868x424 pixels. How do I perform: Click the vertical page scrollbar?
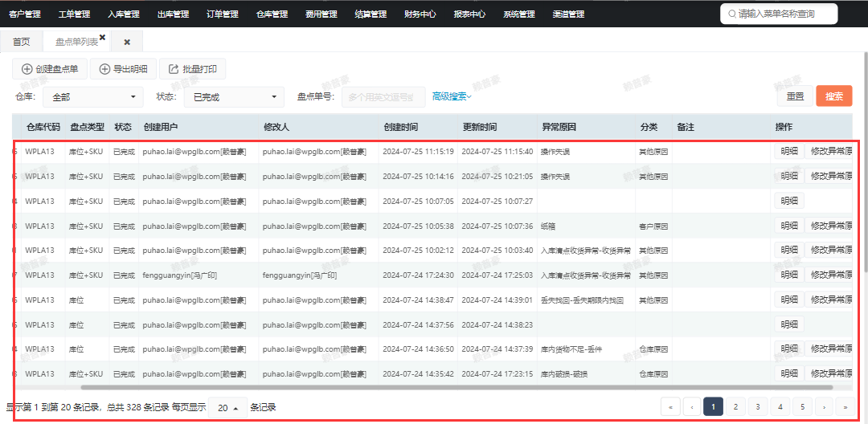(x=865, y=161)
